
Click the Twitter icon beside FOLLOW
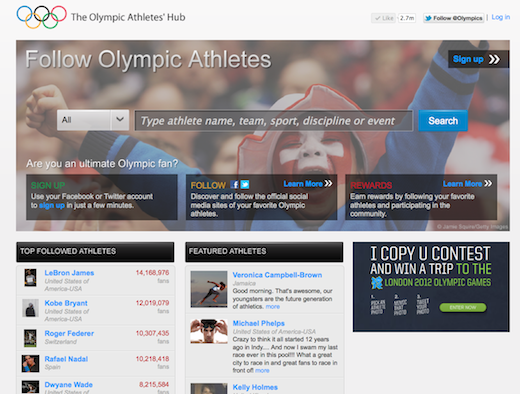245,185
